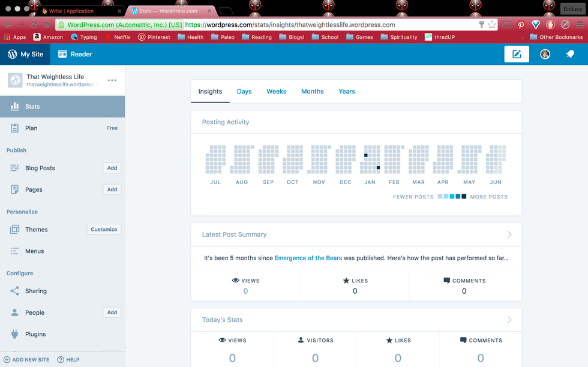Click the browser address bar URL
Viewport: 588px width, 367px height.
coord(290,25)
